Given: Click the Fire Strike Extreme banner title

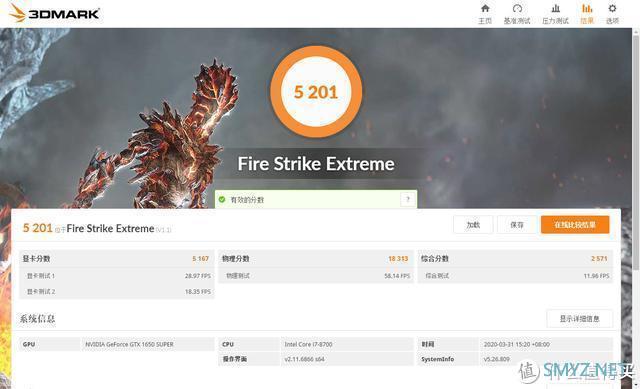Looking at the screenshot, I should click(x=316, y=164).
